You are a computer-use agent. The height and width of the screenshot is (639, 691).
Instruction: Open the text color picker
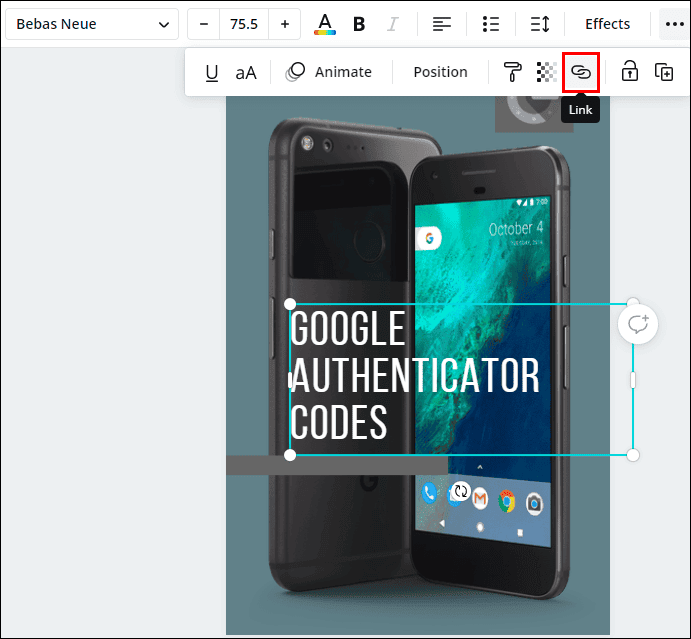325,24
